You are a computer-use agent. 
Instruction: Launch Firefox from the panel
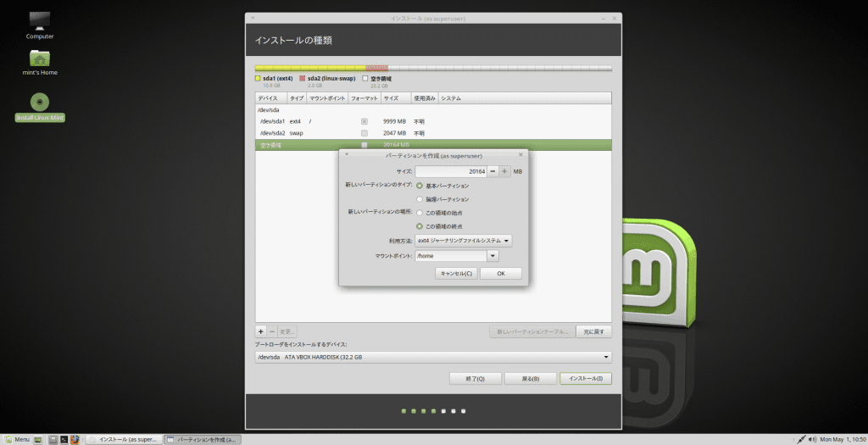(75, 439)
